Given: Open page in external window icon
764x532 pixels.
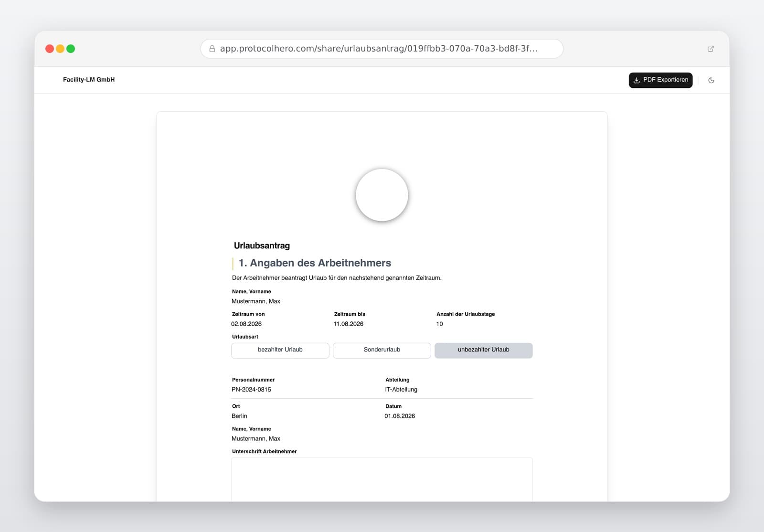Looking at the screenshot, I should (711, 49).
